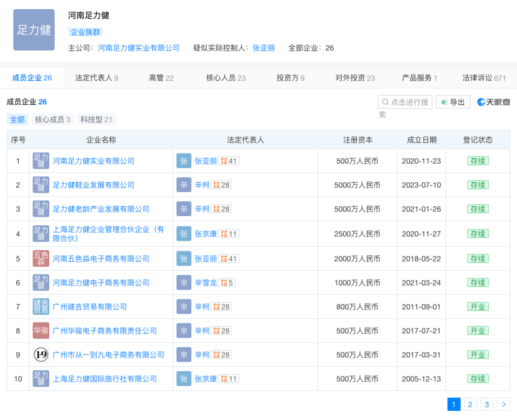Click logo of 河南足力健电子商务有限公司
The height and width of the screenshot is (420, 517).
[41, 283]
